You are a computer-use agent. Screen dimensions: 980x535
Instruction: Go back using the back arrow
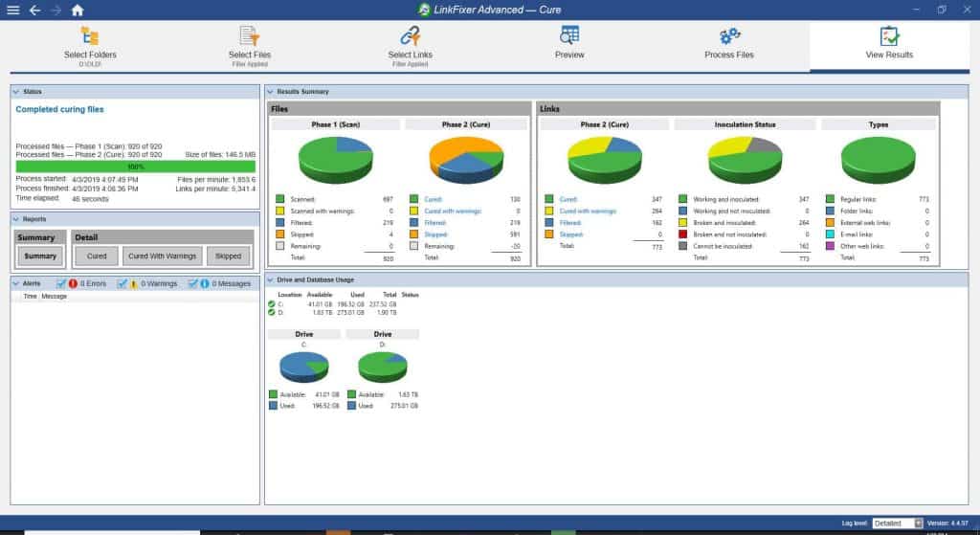coord(35,10)
